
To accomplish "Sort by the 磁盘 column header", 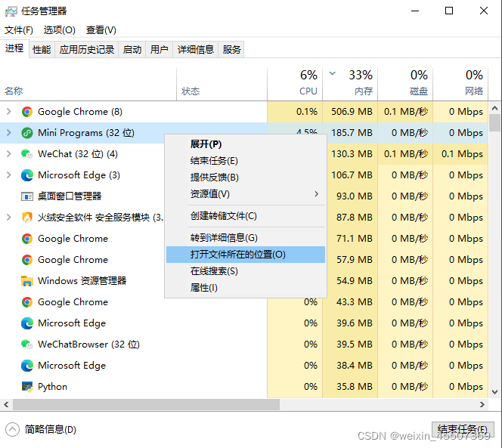I will click(x=405, y=85).
